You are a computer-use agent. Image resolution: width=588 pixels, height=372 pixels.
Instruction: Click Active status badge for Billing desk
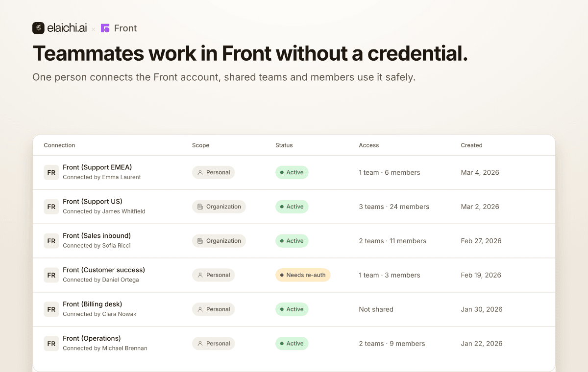pyautogui.click(x=292, y=309)
